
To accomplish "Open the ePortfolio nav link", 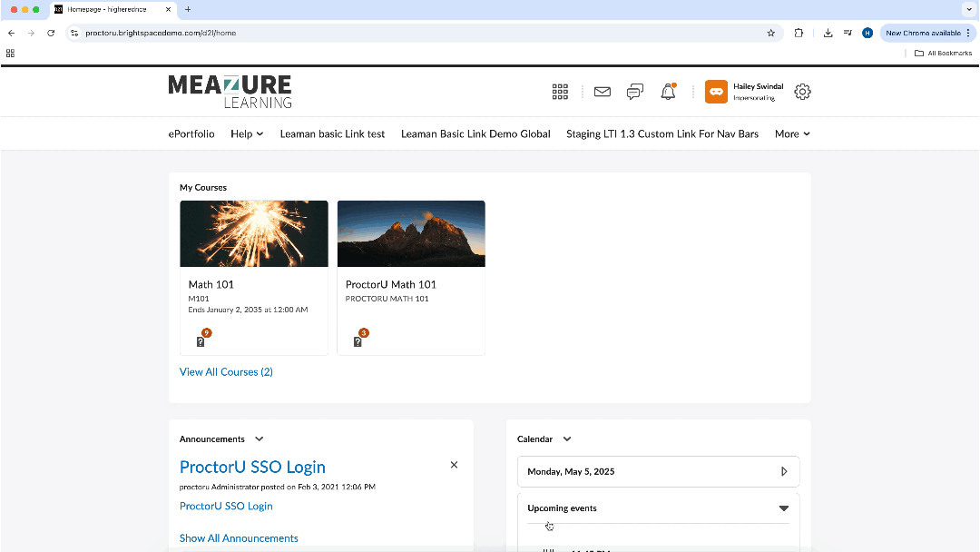I will point(191,133).
